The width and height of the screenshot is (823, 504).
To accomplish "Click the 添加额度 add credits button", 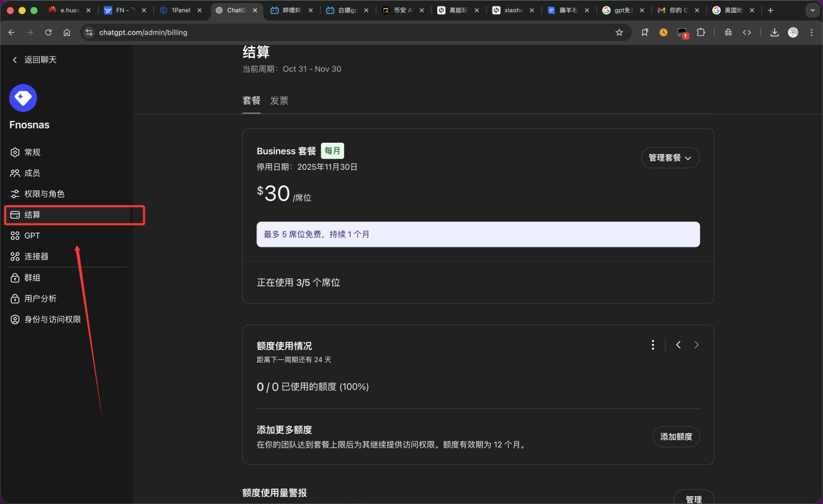I will coord(676,437).
